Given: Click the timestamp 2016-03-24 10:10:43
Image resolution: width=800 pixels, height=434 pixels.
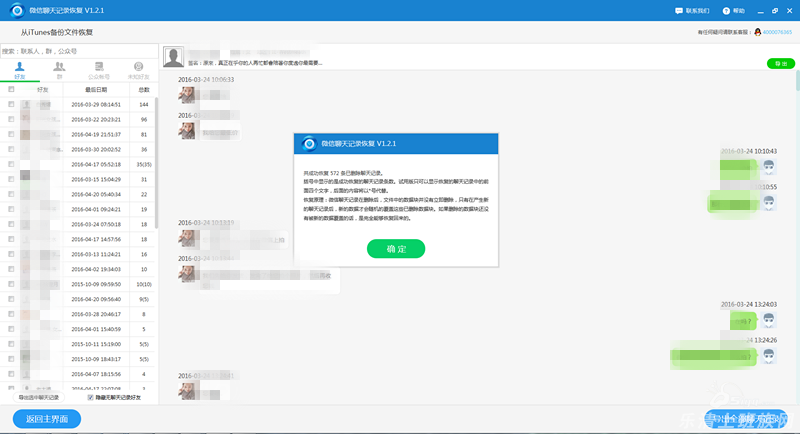Looking at the screenshot, I should [749, 151].
